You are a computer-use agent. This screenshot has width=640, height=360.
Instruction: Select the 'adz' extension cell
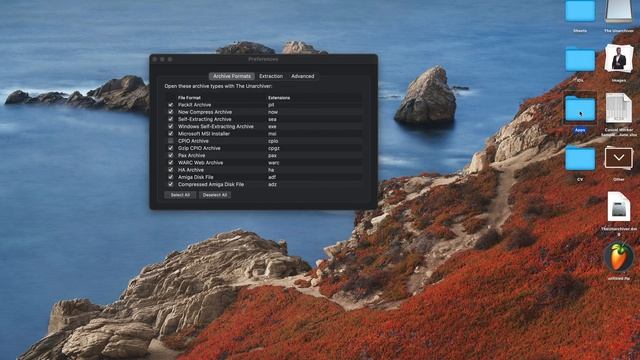(x=272, y=184)
